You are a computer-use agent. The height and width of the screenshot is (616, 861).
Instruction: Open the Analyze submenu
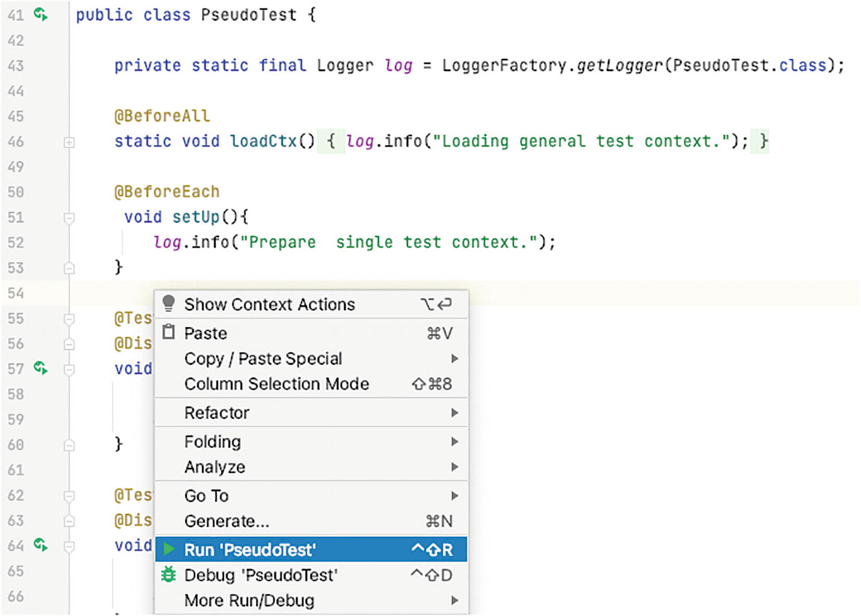[311, 467]
